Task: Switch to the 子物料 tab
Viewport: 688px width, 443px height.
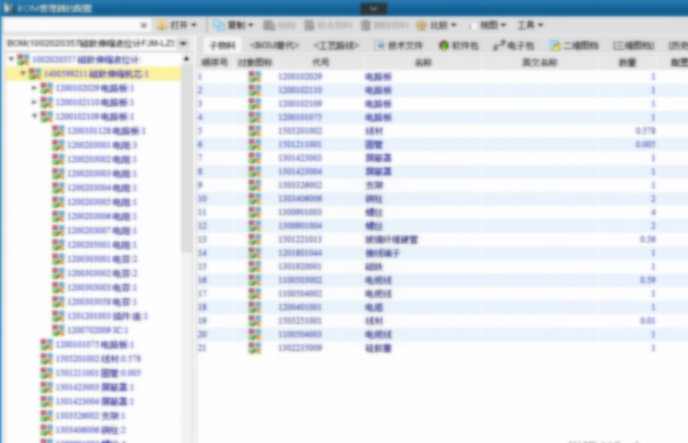Action: (222, 45)
